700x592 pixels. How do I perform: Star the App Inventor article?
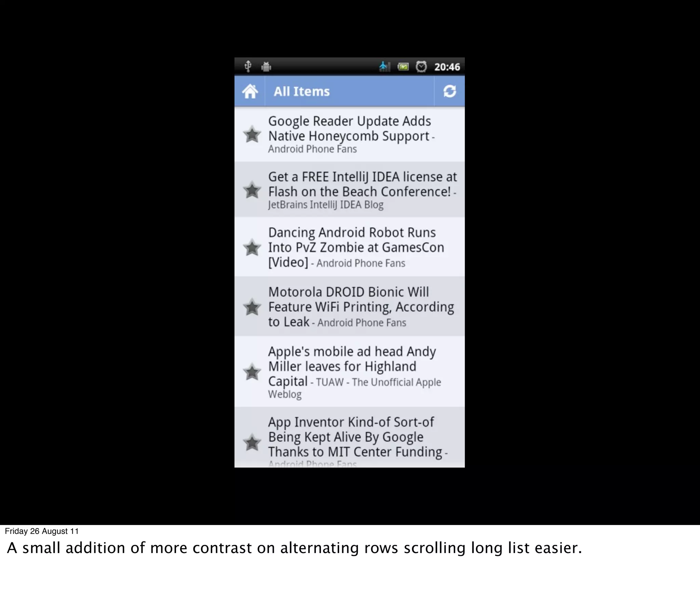pyautogui.click(x=252, y=443)
